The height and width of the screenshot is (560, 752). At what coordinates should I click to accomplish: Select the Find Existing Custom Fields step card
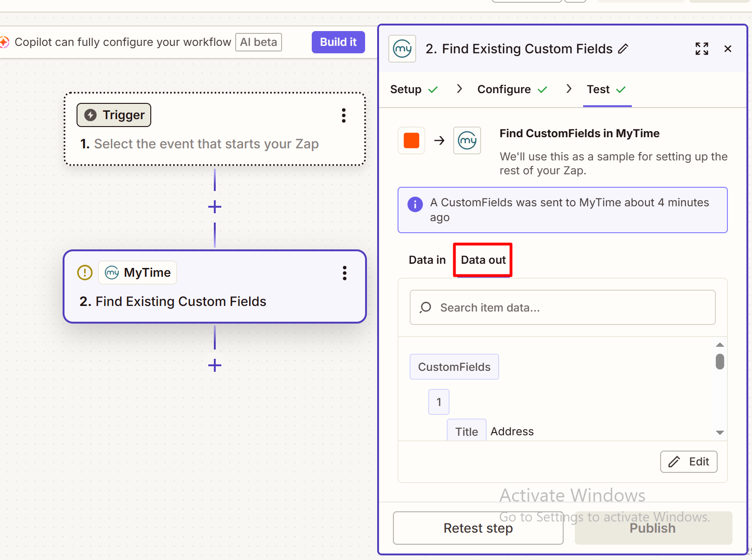point(215,286)
